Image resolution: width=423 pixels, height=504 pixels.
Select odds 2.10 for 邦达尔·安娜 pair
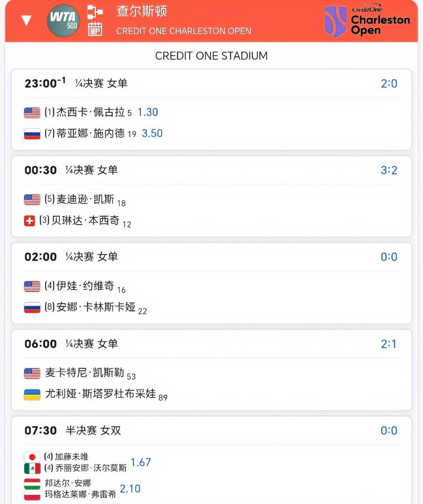[130, 489]
